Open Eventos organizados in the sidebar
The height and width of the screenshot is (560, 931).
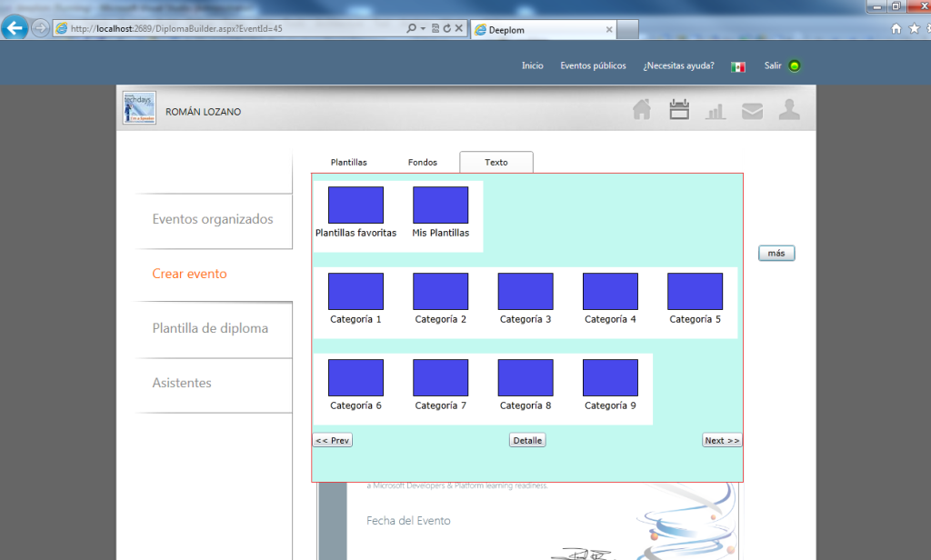(x=213, y=219)
